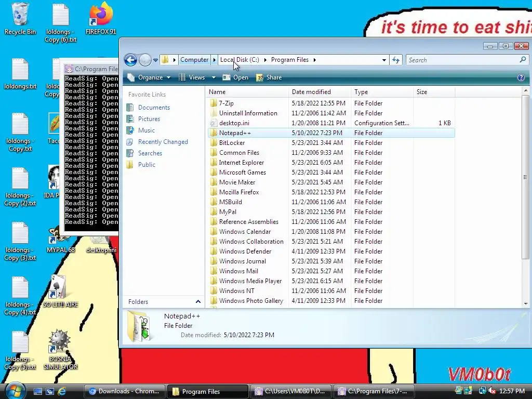Open the recent pages dropdown next to Forward
The image size is (532, 399).
pos(155,60)
